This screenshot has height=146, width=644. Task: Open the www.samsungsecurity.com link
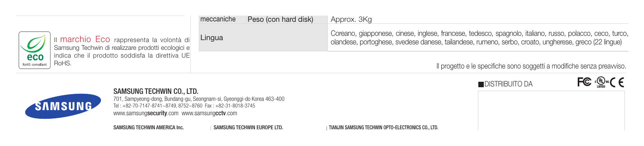click(x=146, y=113)
